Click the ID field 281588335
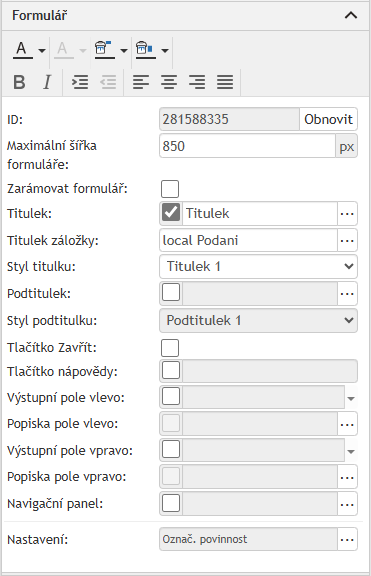Image resolution: width=371 pixels, height=576 pixels. pyautogui.click(x=229, y=119)
